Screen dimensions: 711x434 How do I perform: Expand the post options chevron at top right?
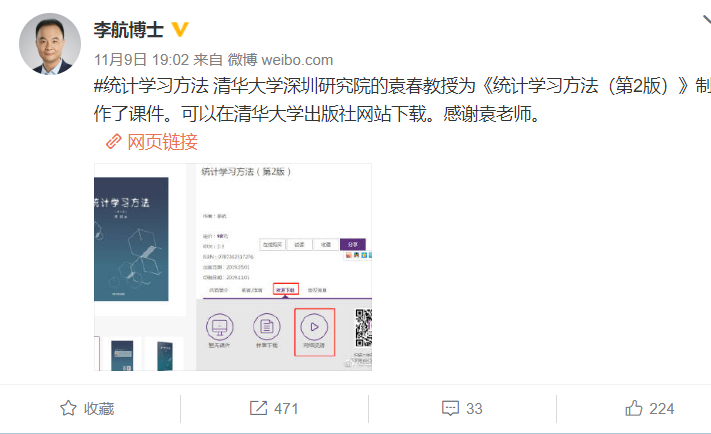pos(707,20)
